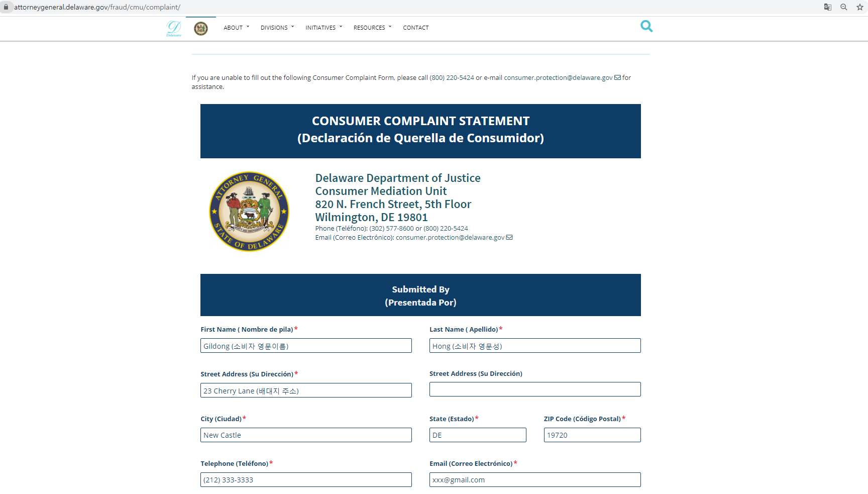868x494 pixels.
Task: Open the site search magnifier icon
Action: point(646,26)
